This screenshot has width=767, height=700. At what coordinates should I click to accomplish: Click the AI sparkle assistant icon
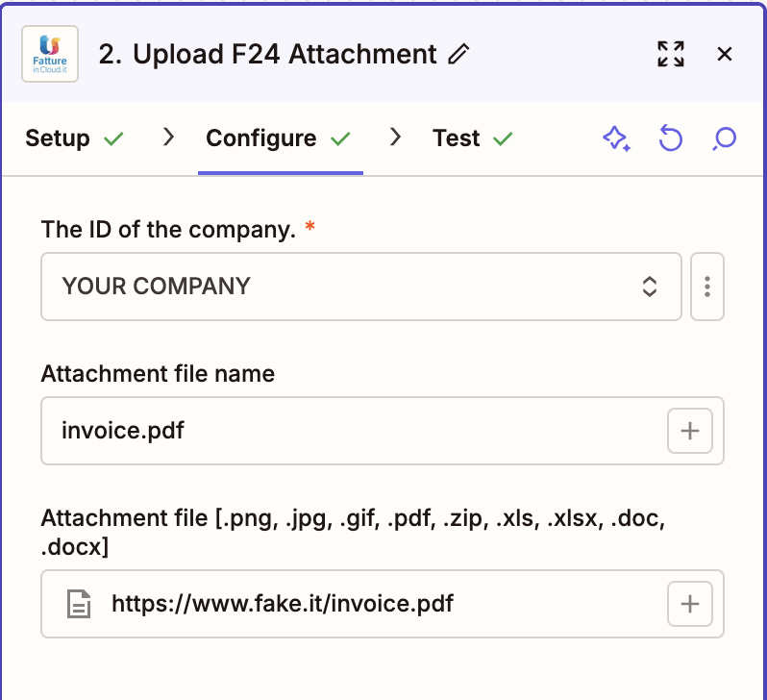coord(616,138)
